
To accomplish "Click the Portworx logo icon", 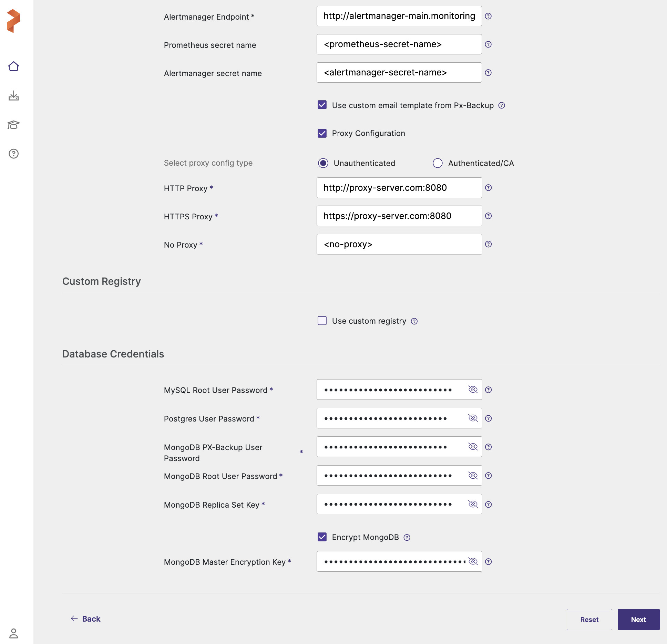I will 13,21.
